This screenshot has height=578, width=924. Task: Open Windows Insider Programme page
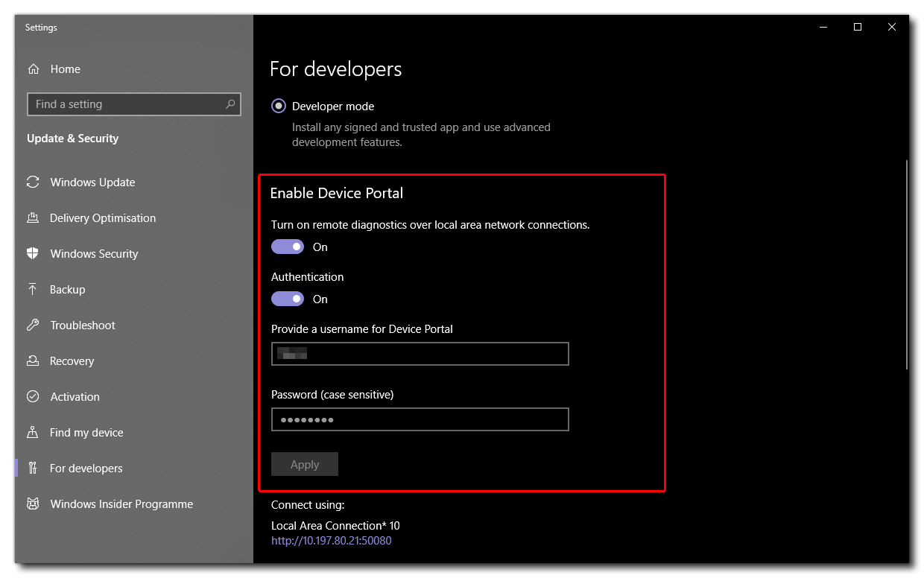[x=121, y=504]
